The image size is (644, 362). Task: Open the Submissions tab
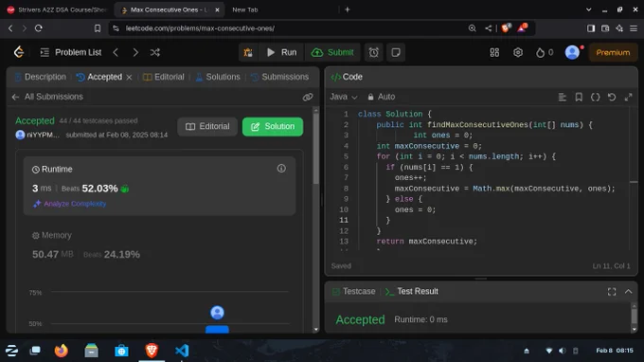tap(279, 77)
